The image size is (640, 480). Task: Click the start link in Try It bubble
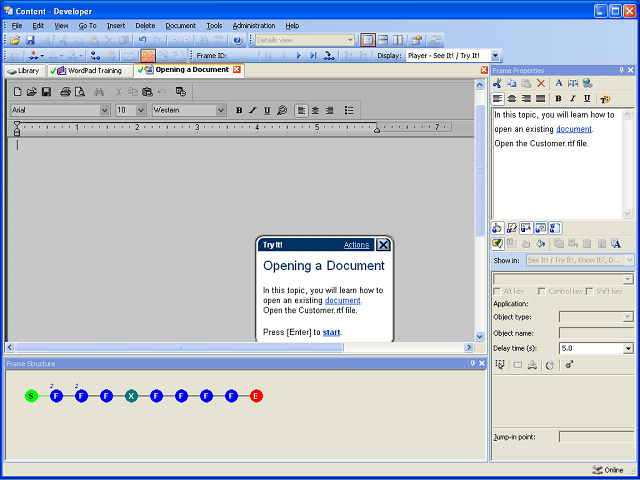pyautogui.click(x=331, y=332)
